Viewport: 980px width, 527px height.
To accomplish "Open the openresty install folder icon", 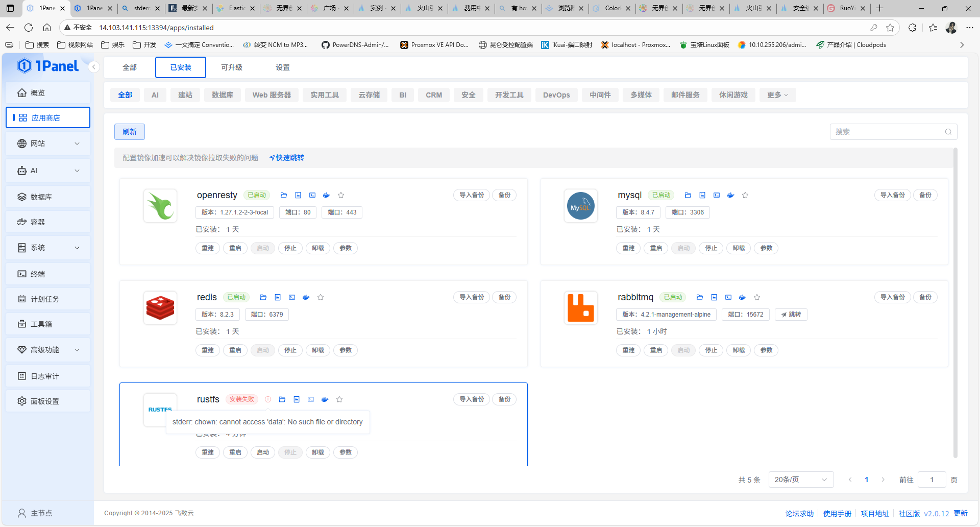I will 284,195.
